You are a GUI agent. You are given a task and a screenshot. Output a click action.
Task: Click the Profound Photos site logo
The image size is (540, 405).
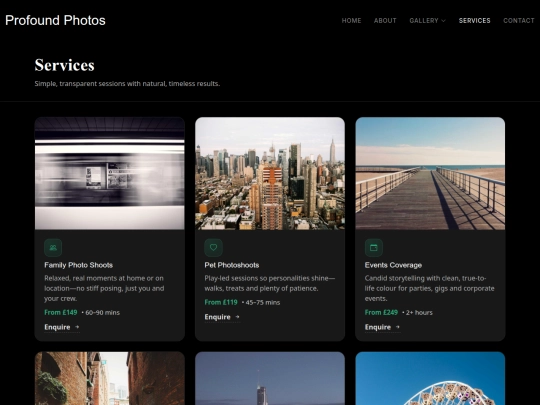(55, 20)
